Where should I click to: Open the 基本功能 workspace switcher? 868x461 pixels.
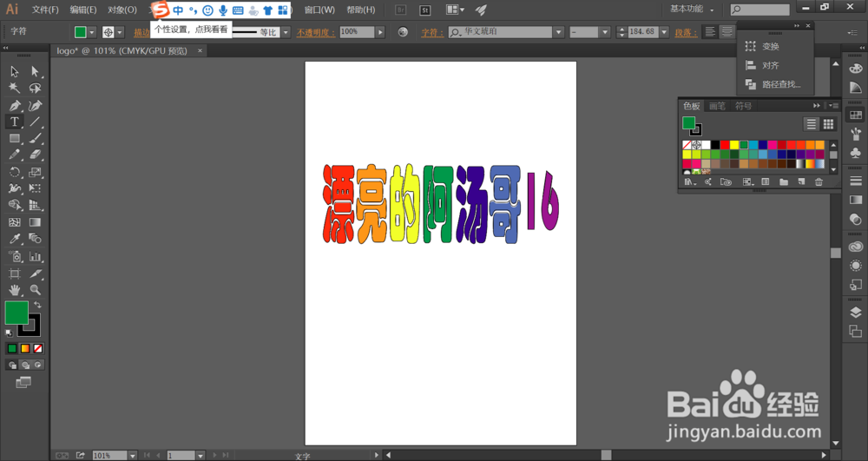(x=692, y=10)
